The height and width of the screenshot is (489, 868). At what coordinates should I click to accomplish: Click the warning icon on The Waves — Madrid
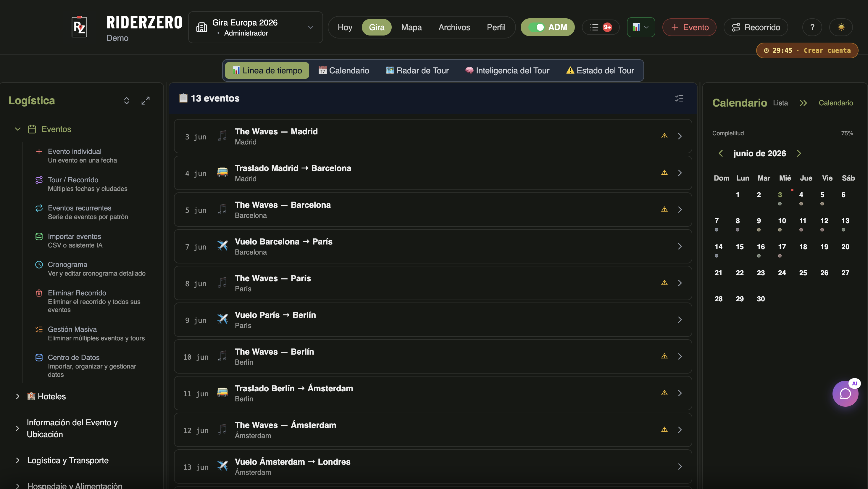(x=664, y=136)
